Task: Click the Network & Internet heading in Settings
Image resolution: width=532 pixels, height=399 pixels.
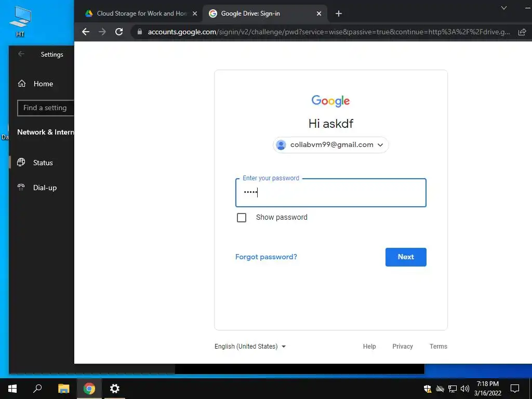Action: (x=46, y=132)
